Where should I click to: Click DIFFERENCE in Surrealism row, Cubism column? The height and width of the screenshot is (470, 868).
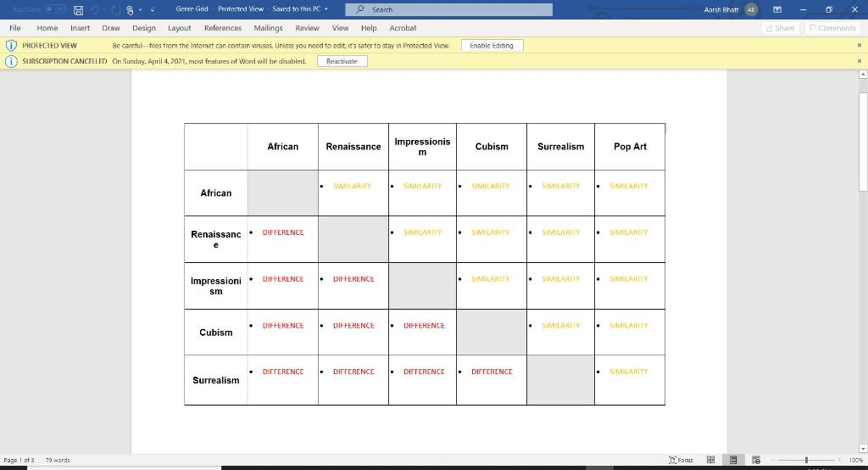(x=492, y=372)
